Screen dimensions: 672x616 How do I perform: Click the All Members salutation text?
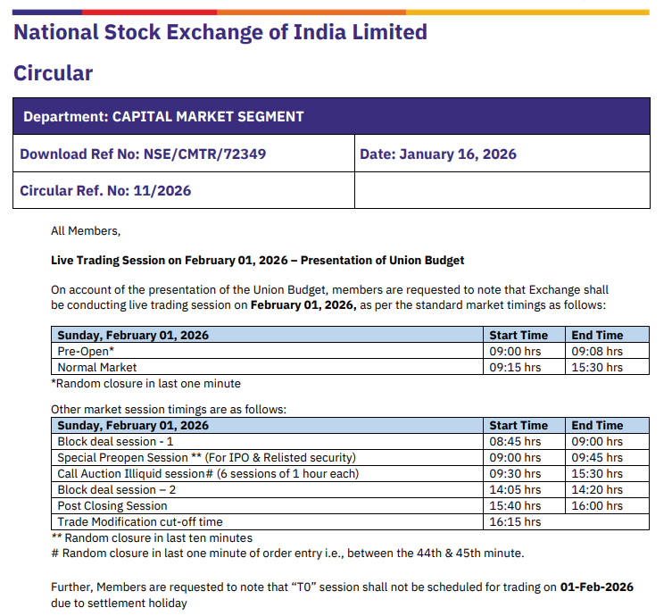85,231
